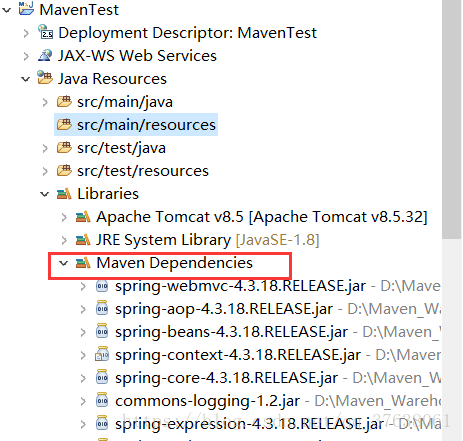
Task: Expand spring-context-4.3.18.RELEASE.jar
Action: (x=83, y=355)
